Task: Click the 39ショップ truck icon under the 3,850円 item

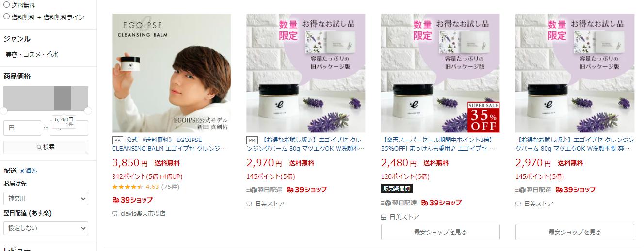Action: click(x=115, y=200)
